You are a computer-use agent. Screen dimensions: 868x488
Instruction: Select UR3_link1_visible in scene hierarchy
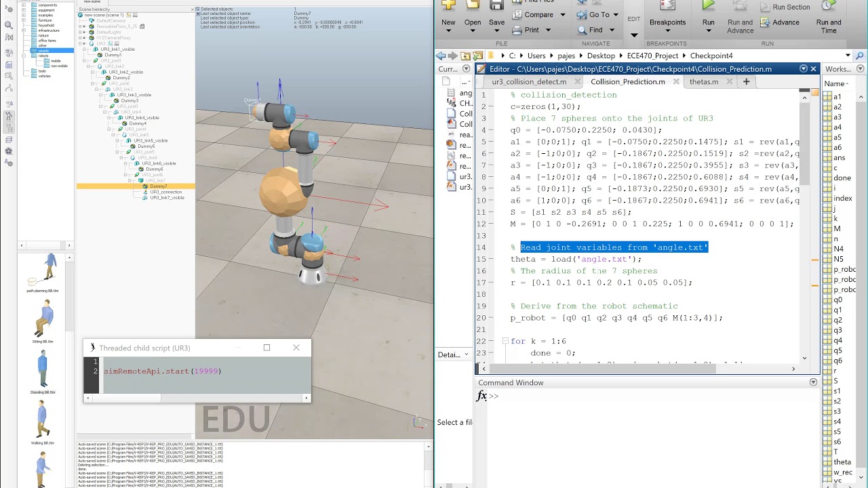pos(117,49)
